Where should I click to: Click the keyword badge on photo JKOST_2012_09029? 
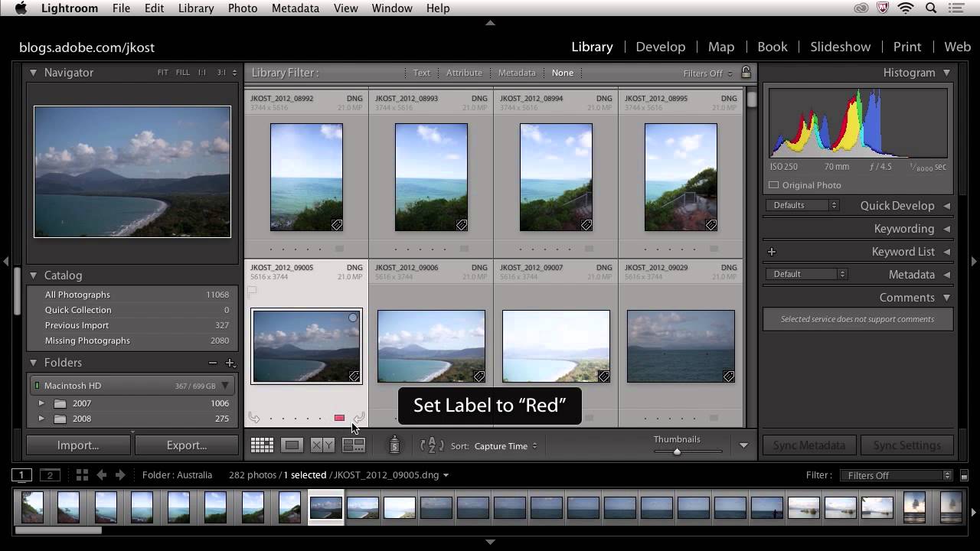(x=728, y=377)
